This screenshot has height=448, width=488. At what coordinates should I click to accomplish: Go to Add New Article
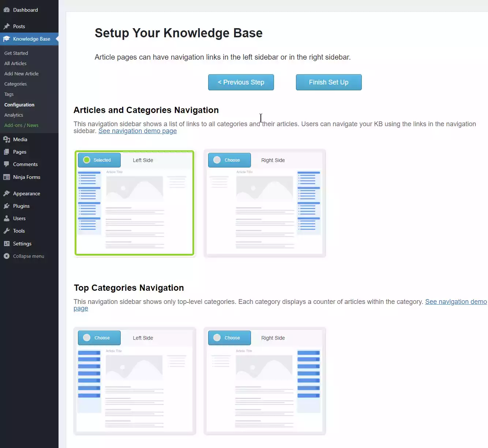(21, 74)
